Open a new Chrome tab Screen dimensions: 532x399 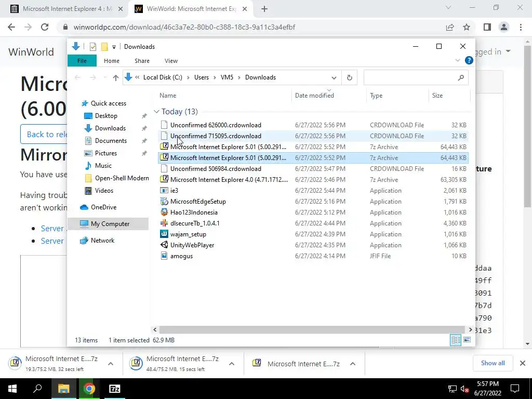tap(264, 9)
